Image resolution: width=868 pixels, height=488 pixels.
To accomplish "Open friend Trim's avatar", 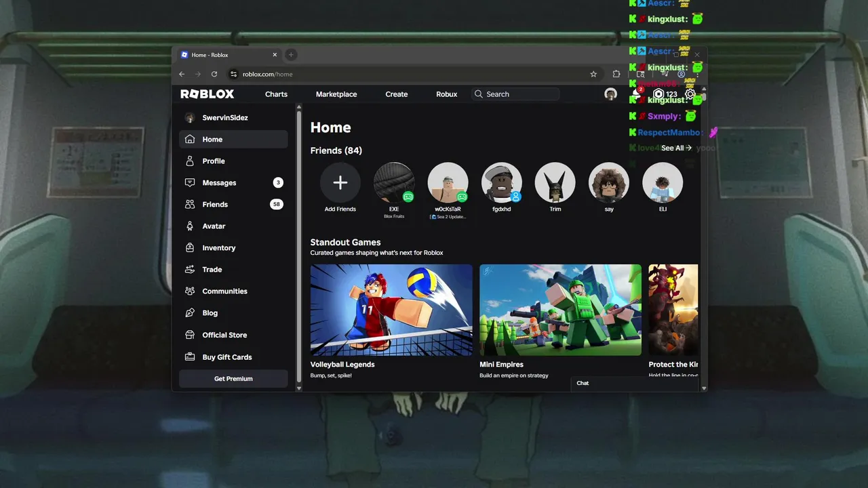I will pyautogui.click(x=555, y=182).
